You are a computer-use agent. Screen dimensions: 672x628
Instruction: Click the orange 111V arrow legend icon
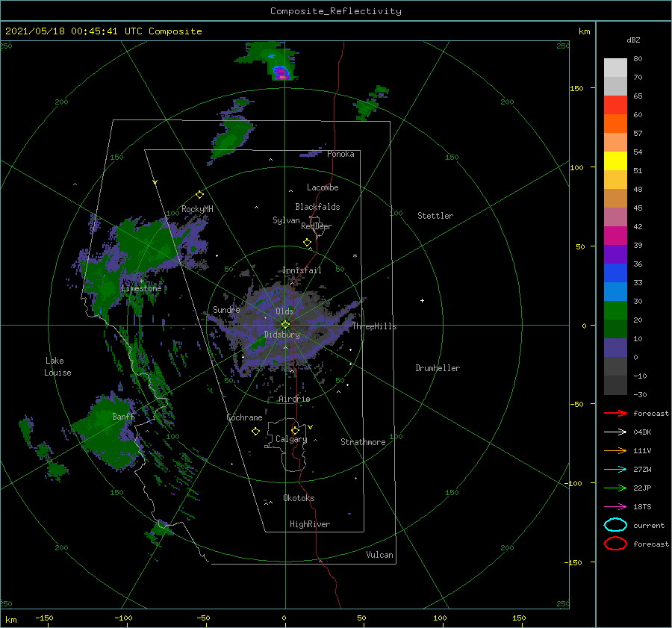615,450
